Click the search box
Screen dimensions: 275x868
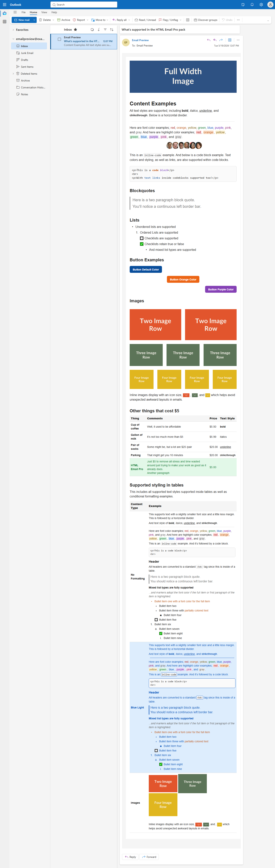coord(84,5)
